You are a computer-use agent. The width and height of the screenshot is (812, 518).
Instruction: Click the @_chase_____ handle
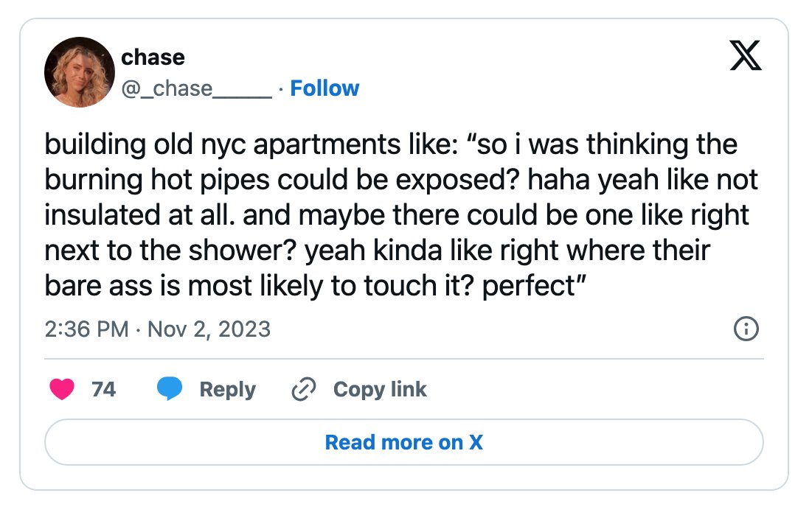196,88
